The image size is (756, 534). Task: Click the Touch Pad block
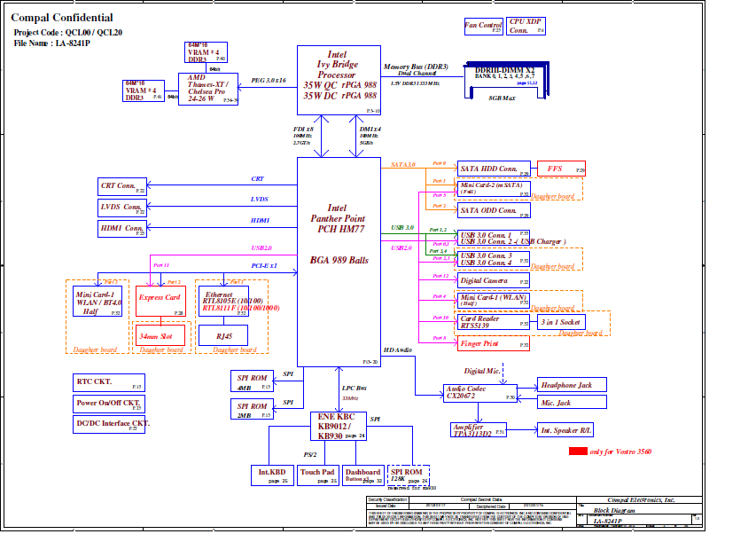(317, 475)
